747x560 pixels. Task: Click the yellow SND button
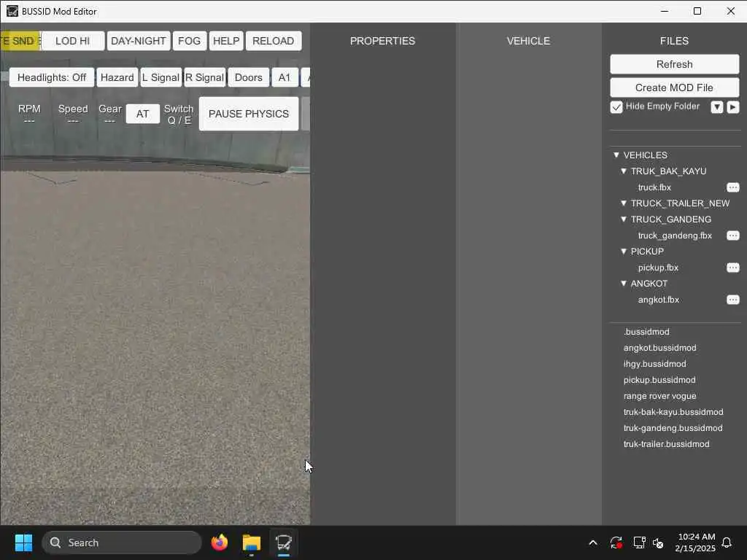[20, 41]
